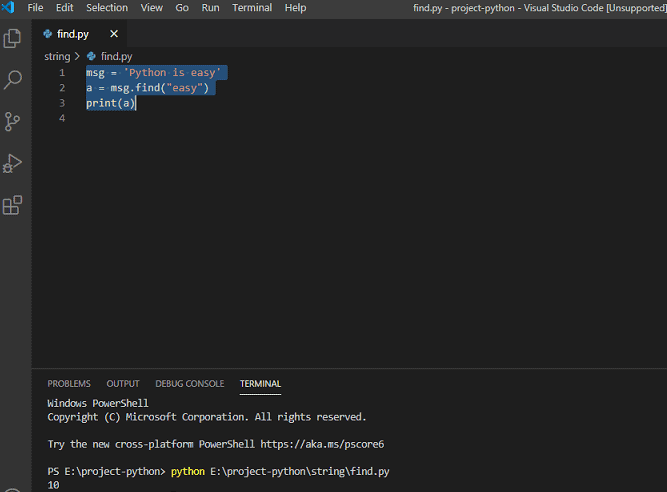Switch to the Problems panel tab
Image resolution: width=667 pixels, height=492 pixels.
pos(69,384)
